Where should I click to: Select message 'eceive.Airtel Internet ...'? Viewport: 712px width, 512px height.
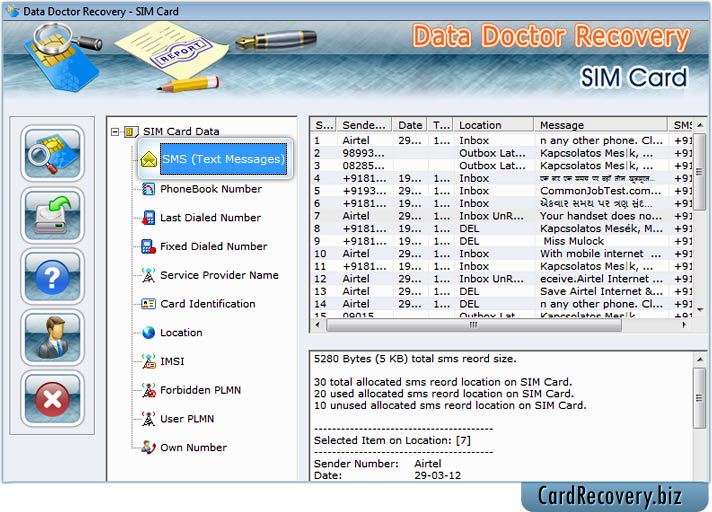coord(601,279)
